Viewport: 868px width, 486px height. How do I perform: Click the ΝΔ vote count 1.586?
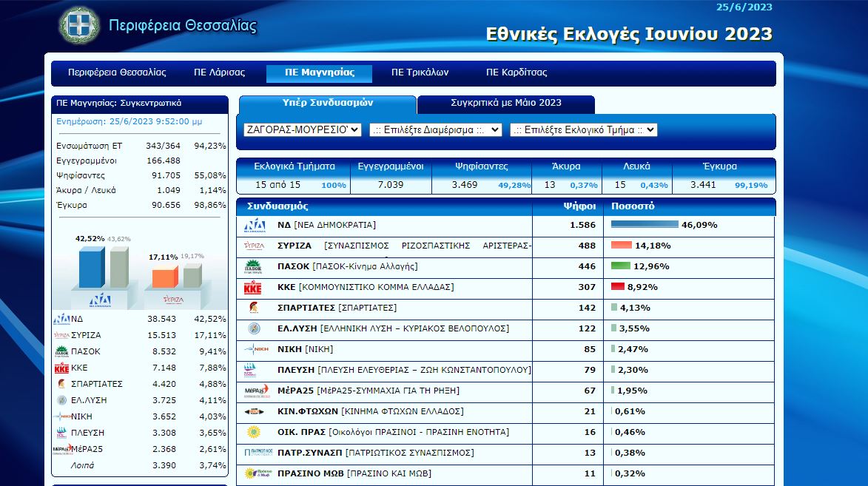pos(583,225)
